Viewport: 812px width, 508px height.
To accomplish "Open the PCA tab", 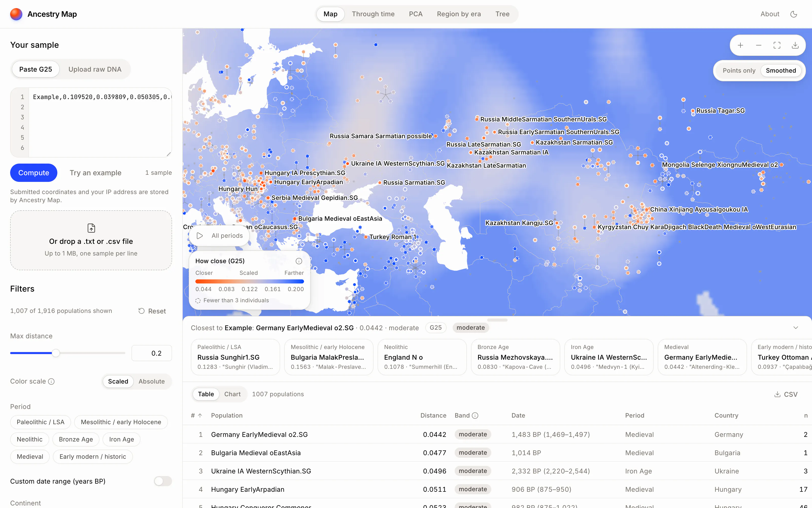I will pyautogui.click(x=416, y=14).
